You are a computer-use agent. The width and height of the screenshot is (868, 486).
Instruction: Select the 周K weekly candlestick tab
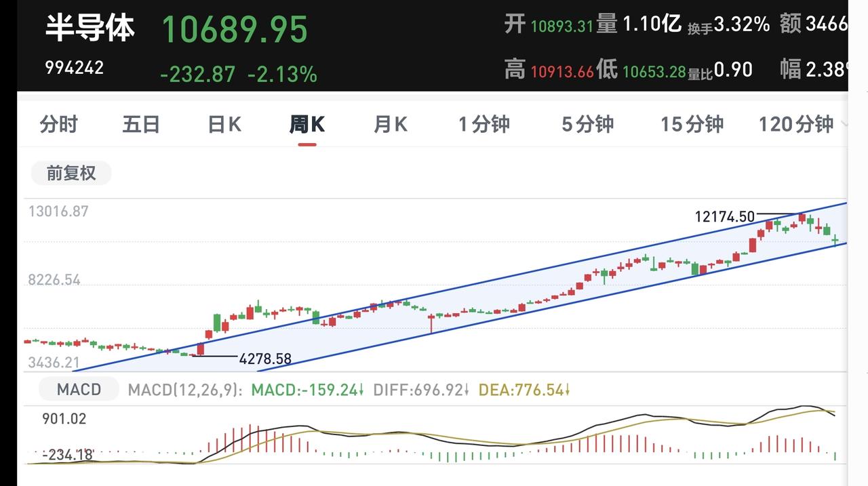coord(307,124)
